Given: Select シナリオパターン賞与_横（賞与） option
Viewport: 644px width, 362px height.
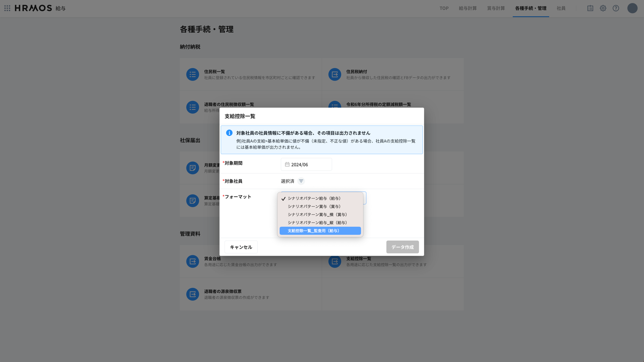Looking at the screenshot, I should tap(317, 215).
